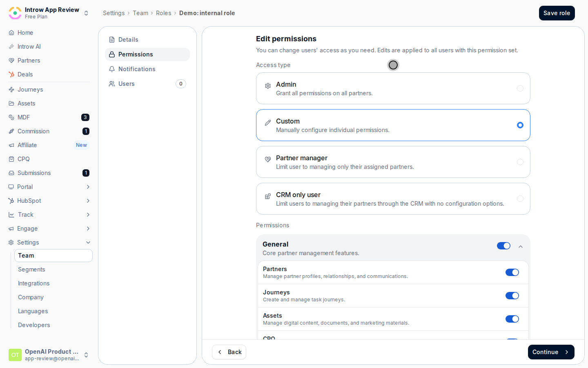
Task: Click the HubSpot icon in sidebar
Action: (x=11, y=201)
